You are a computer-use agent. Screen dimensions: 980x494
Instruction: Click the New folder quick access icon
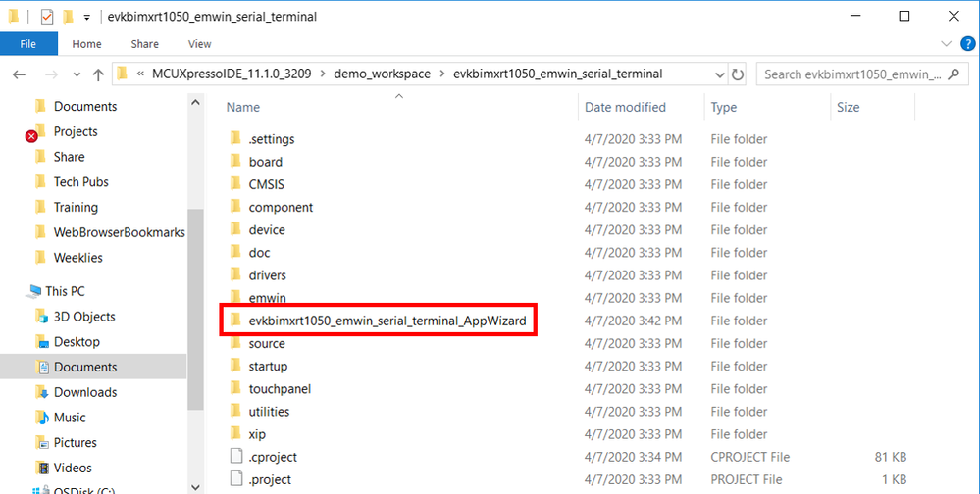68,17
